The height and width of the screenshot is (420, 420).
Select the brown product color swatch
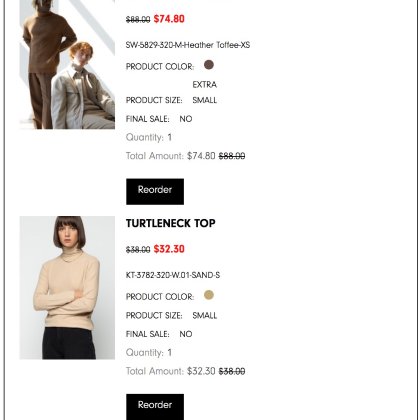point(209,65)
